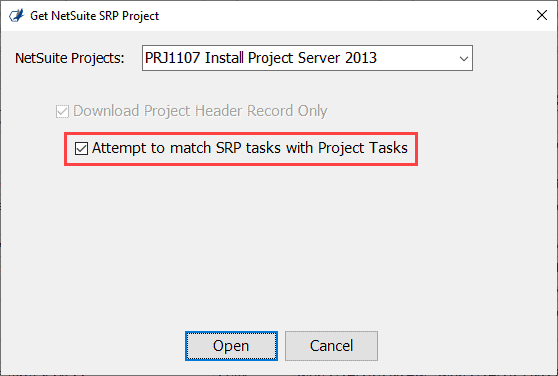Uncheck Attempt to match SRP tasks checkbox
Screen dimensions: 558x376
pyautogui.click(x=81, y=148)
